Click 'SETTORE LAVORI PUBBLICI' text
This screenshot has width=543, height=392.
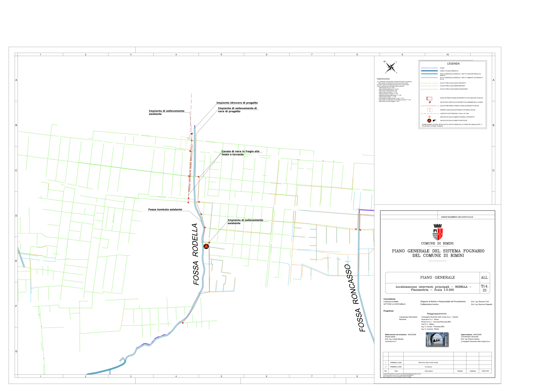(394, 304)
